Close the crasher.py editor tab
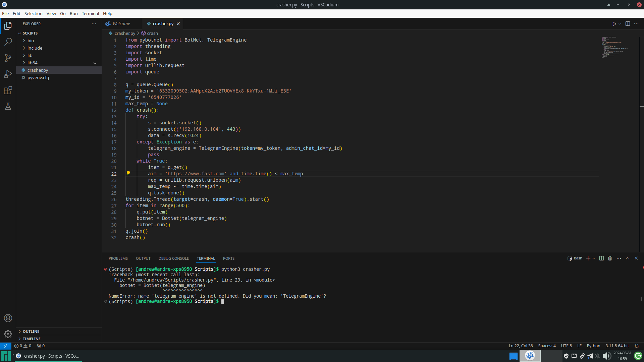Image resolution: width=644 pixels, height=362 pixels. pos(178,24)
